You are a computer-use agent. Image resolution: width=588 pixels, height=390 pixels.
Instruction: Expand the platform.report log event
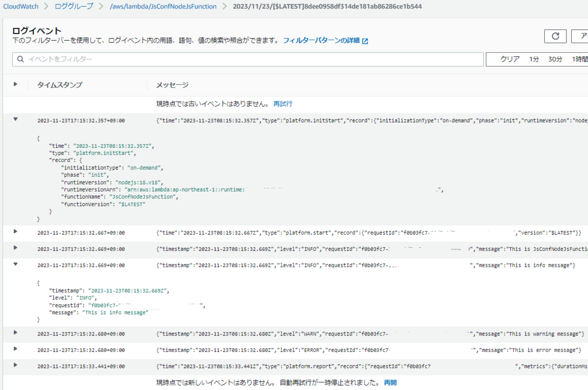click(15, 366)
